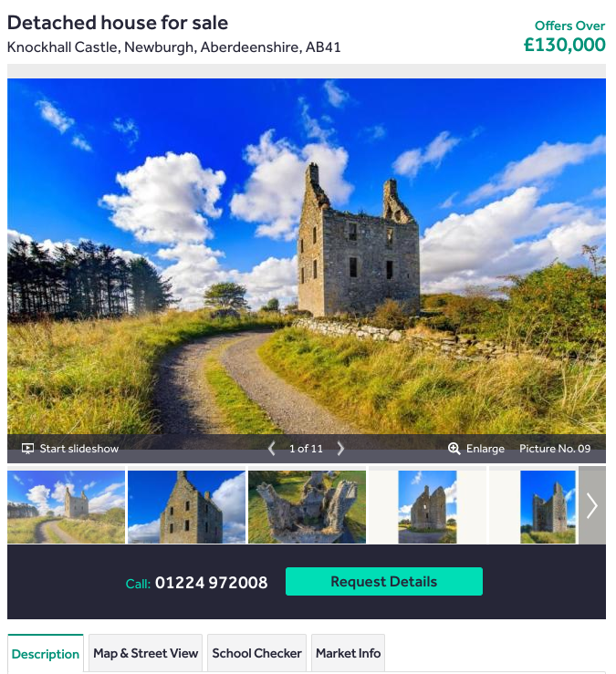Click the slideshow presentation icon
616x674 pixels.
click(27, 449)
